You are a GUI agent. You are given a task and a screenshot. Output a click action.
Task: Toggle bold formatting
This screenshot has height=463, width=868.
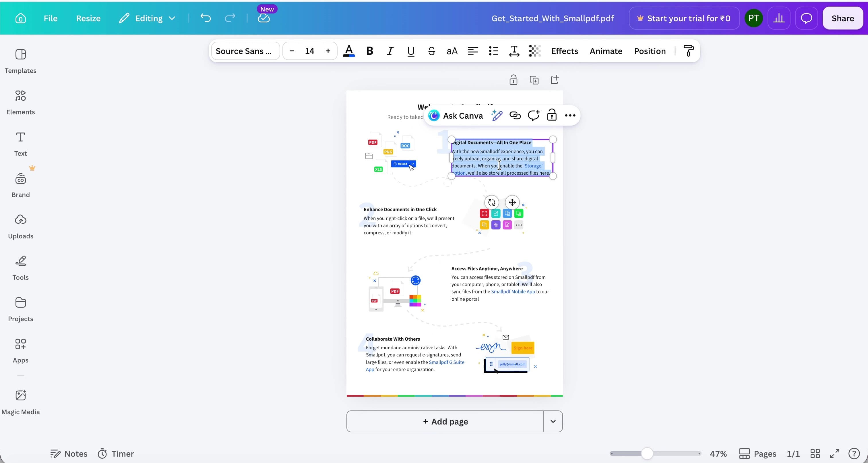click(x=370, y=51)
